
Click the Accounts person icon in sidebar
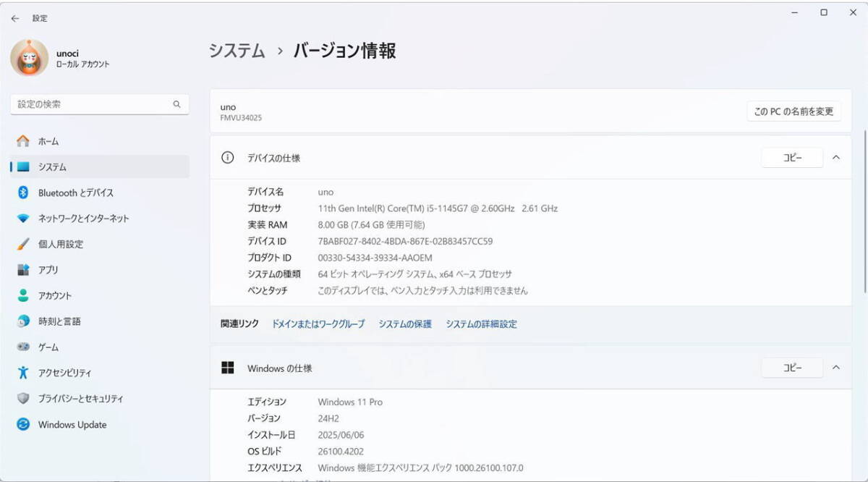[x=23, y=295]
